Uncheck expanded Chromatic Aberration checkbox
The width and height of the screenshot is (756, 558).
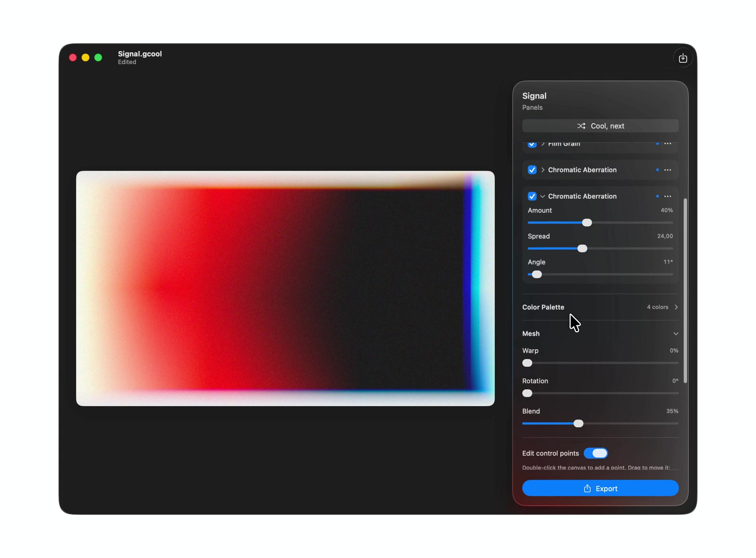(532, 196)
